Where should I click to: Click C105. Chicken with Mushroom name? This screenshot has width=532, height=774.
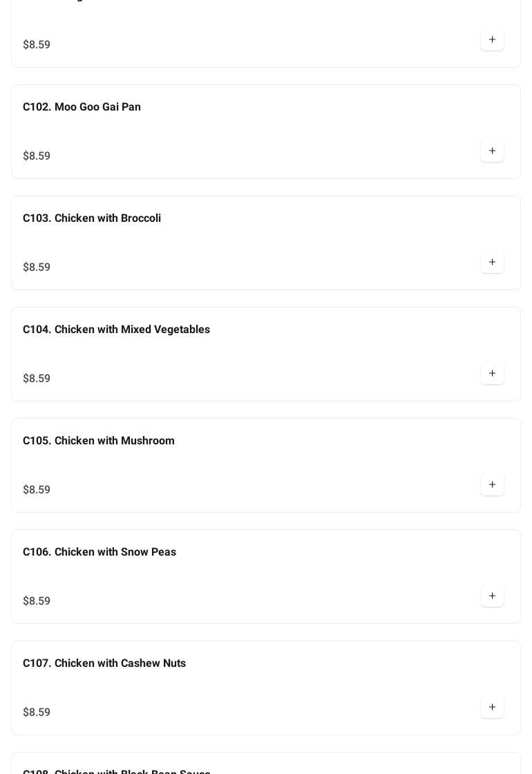tap(99, 441)
